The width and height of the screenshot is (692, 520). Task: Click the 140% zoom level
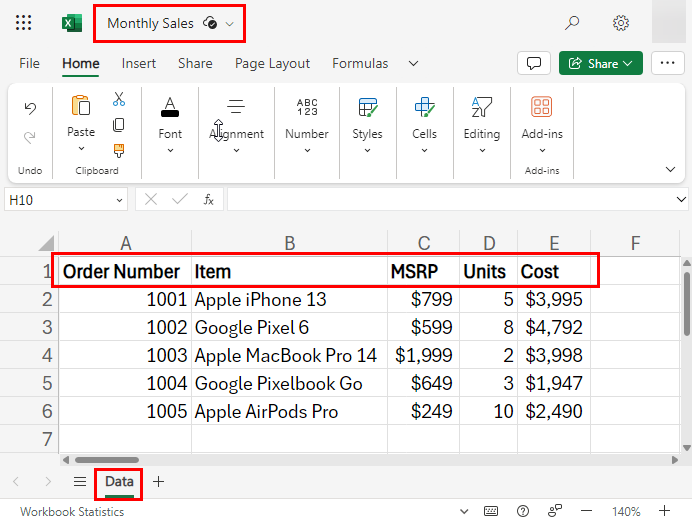coord(626,512)
